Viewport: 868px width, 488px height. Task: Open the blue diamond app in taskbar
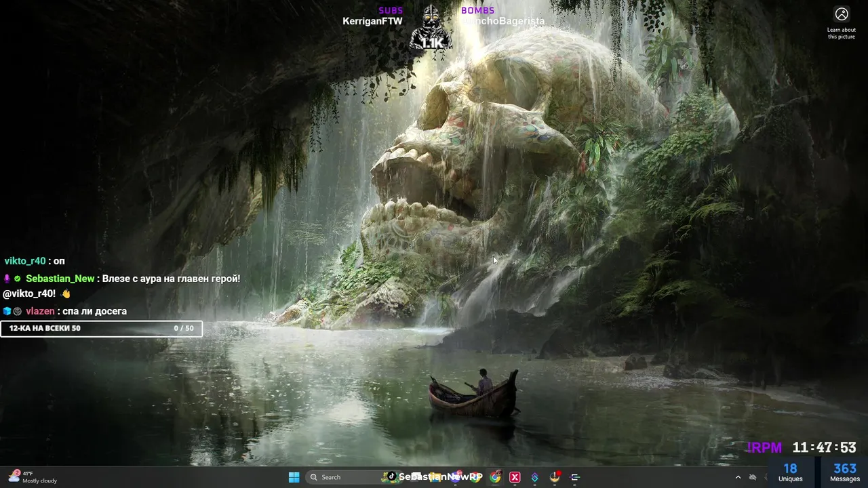[535, 477]
